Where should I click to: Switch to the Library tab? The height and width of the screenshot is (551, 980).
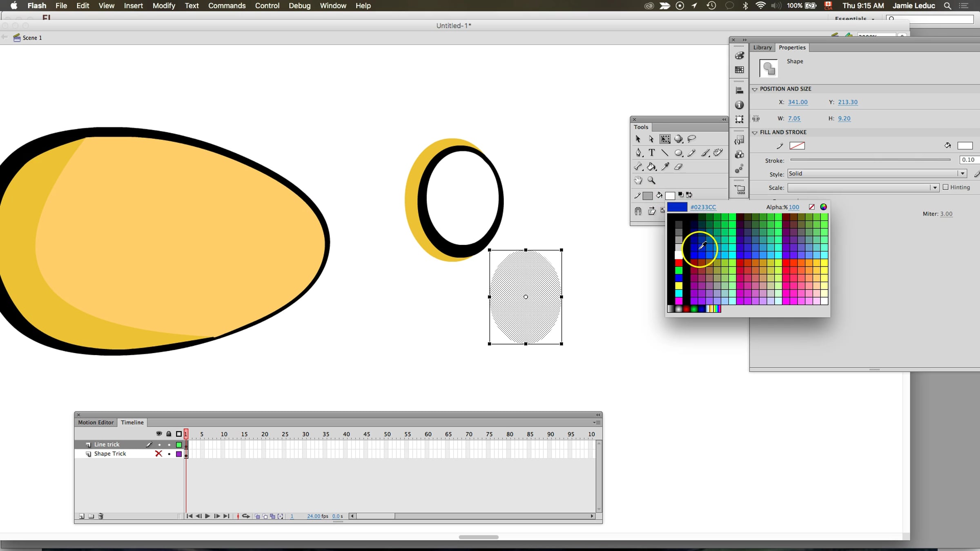pyautogui.click(x=762, y=47)
